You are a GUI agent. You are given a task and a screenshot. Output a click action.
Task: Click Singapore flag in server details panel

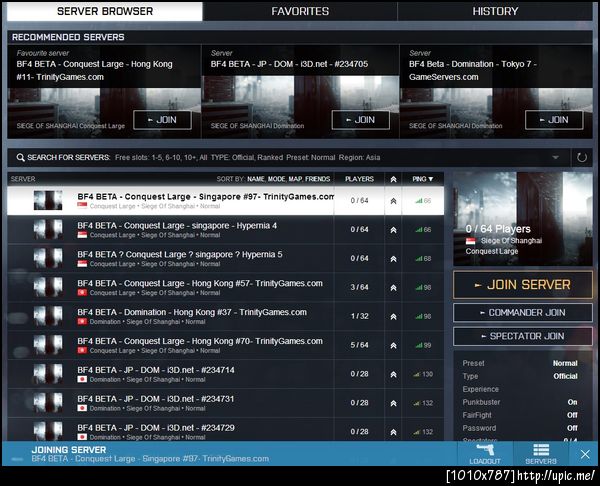[471, 241]
